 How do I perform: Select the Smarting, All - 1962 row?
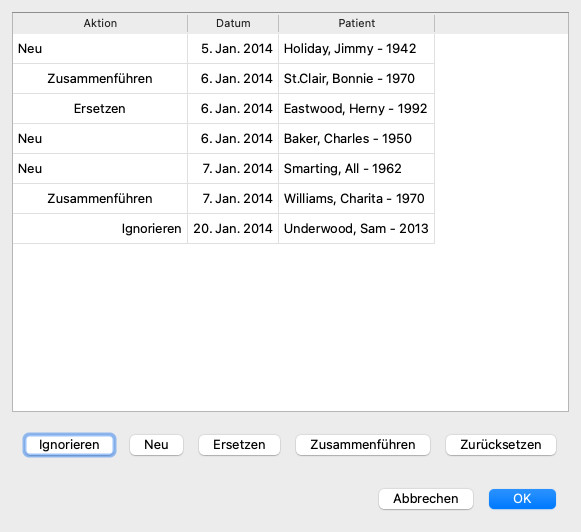223,169
